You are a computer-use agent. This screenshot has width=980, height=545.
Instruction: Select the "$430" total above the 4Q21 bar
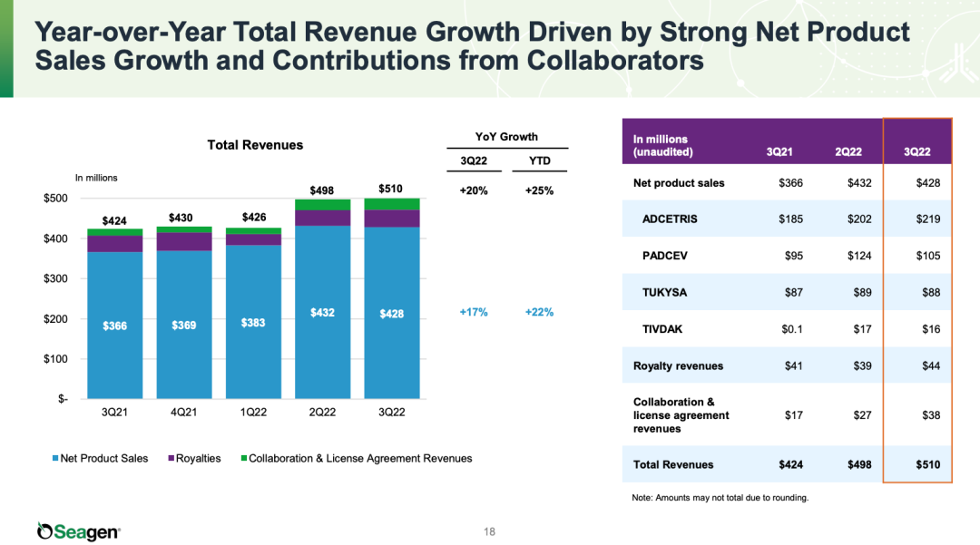point(181,218)
